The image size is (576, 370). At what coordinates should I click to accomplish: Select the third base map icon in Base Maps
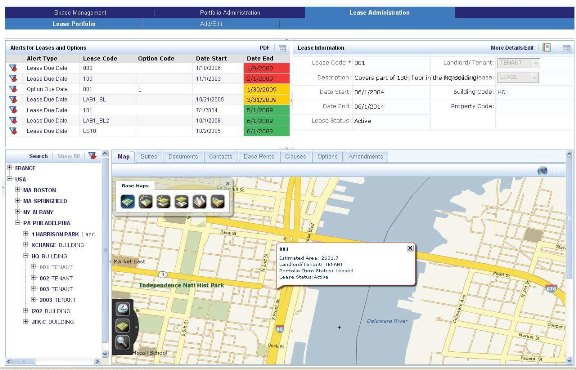(163, 202)
